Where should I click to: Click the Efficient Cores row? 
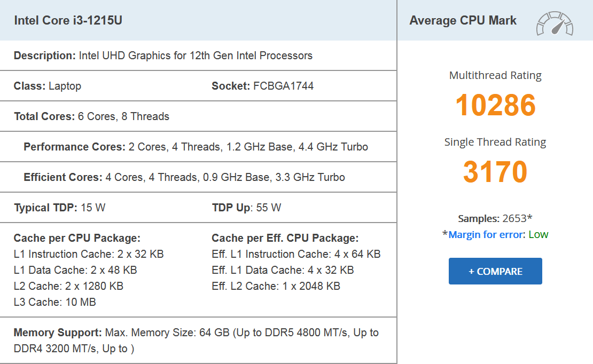tap(184, 177)
